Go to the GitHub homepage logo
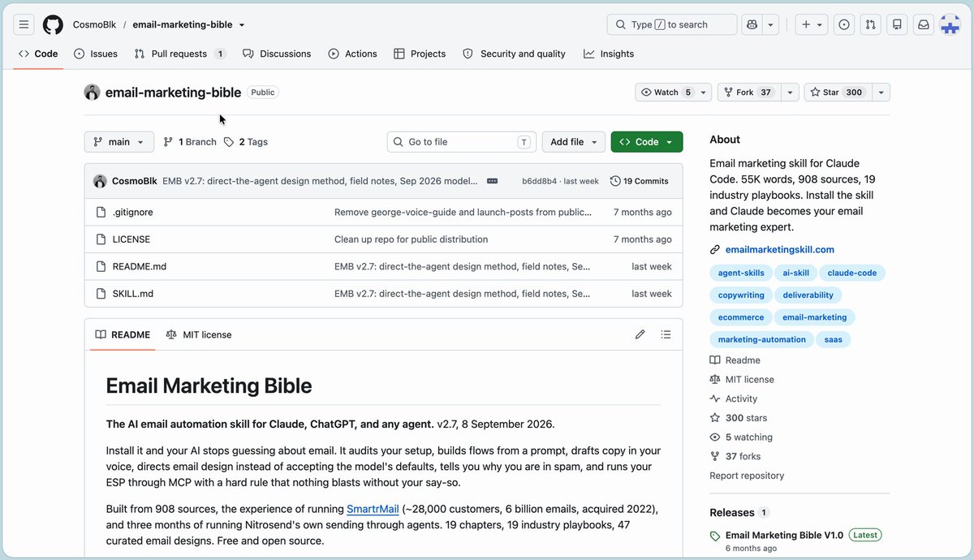 [x=53, y=24]
